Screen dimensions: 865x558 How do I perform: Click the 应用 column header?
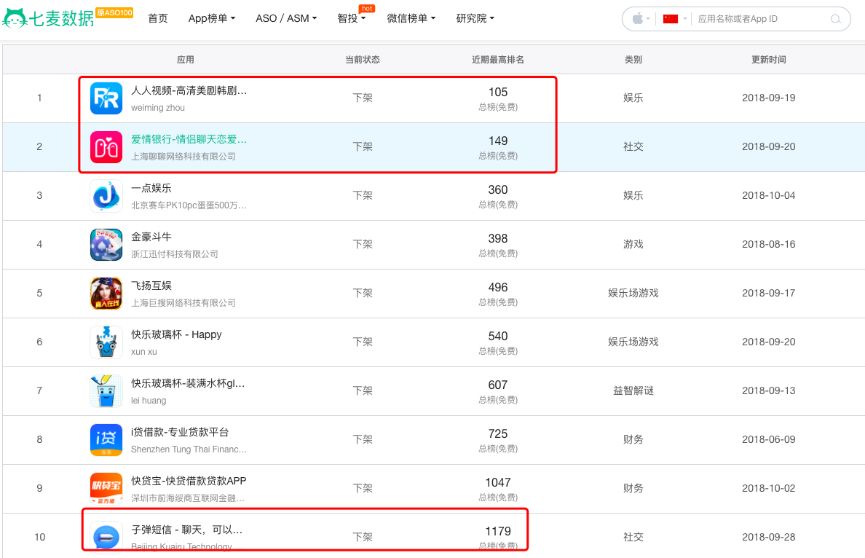(185, 60)
